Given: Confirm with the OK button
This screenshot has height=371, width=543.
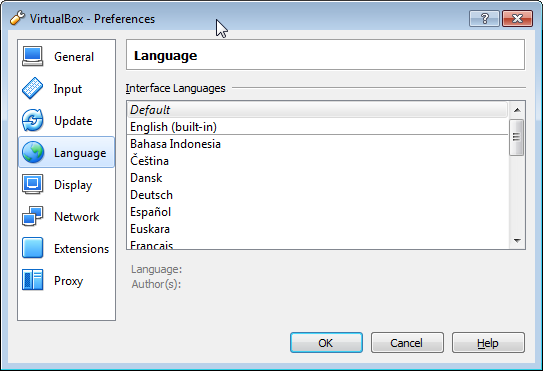Looking at the screenshot, I should point(326,343).
